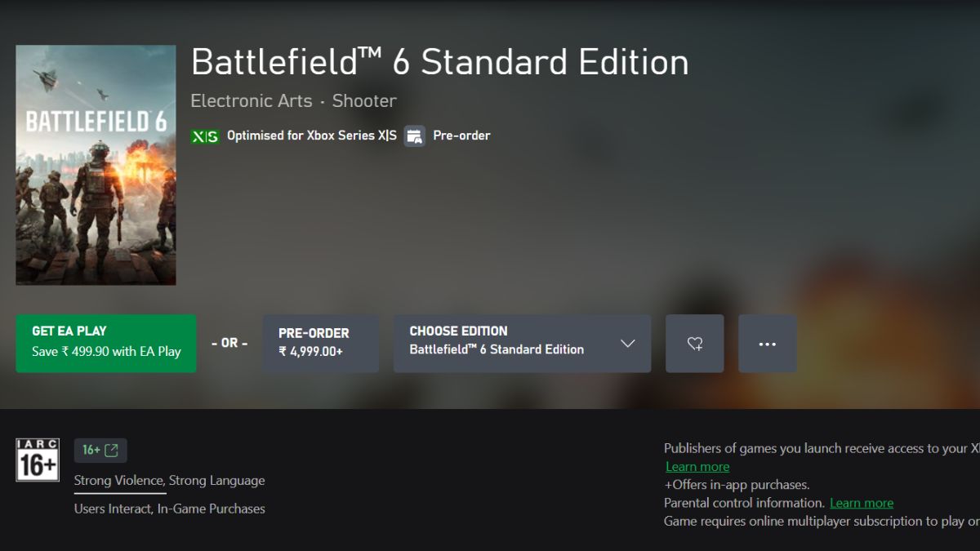Browse the Shooter genre
This screenshot has height=551, width=980.
(364, 101)
